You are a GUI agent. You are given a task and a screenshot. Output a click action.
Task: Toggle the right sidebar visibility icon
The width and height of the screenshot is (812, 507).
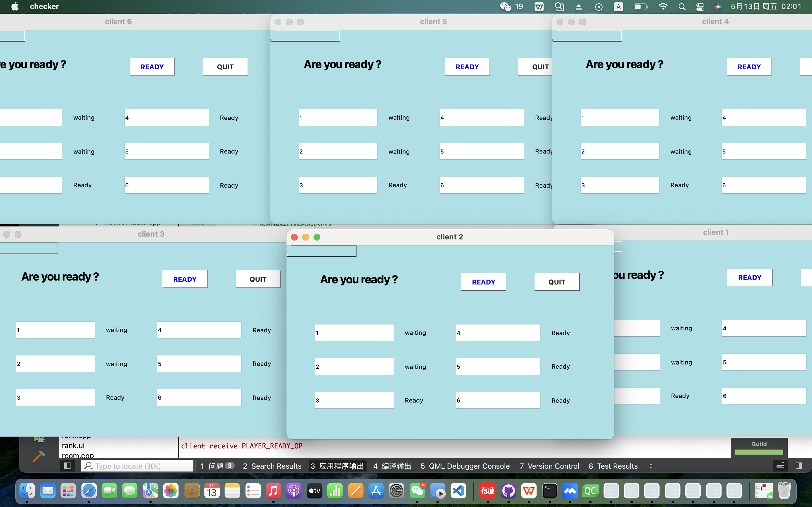798,466
